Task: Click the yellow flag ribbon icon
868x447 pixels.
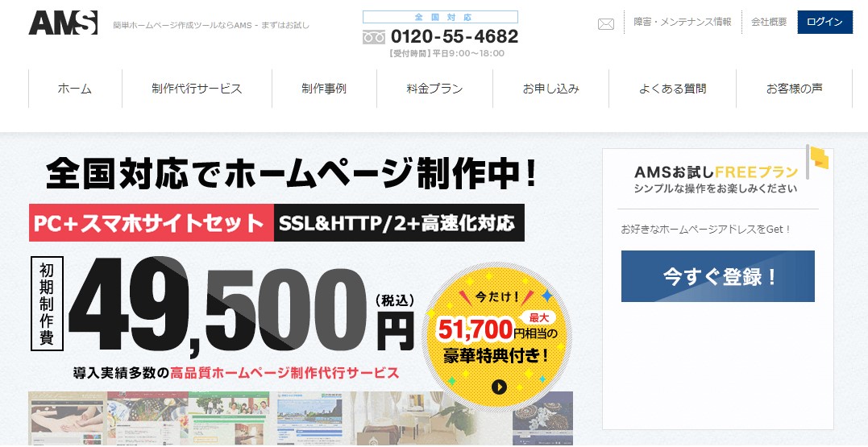Action: 820,158
